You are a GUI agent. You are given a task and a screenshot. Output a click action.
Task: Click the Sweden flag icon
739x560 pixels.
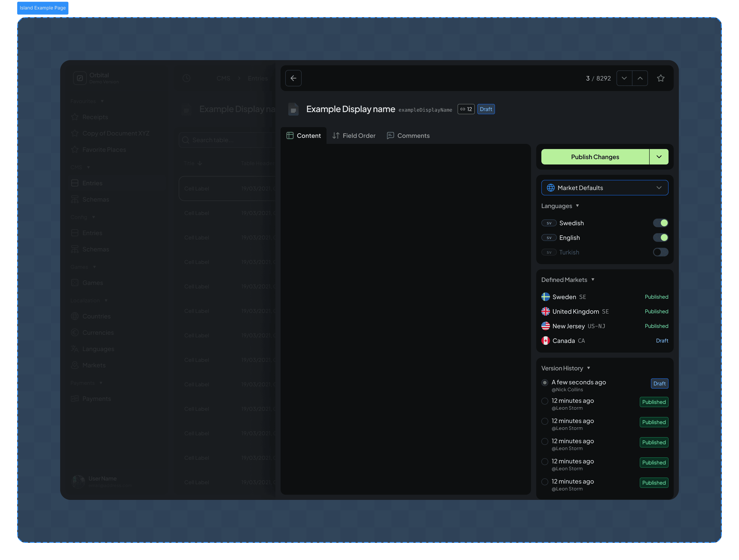pyautogui.click(x=545, y=297)
